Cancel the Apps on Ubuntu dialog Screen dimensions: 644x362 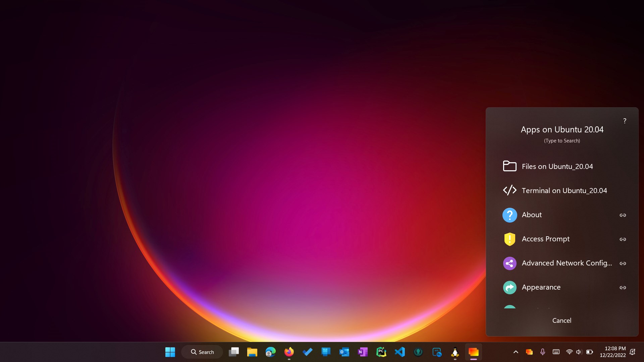(561, 320)
